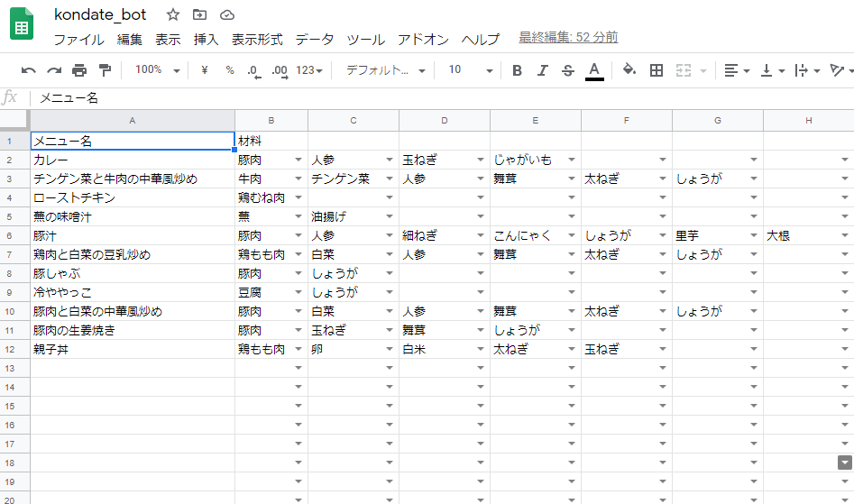Open the fill color picker

click(x=629, y=69)
